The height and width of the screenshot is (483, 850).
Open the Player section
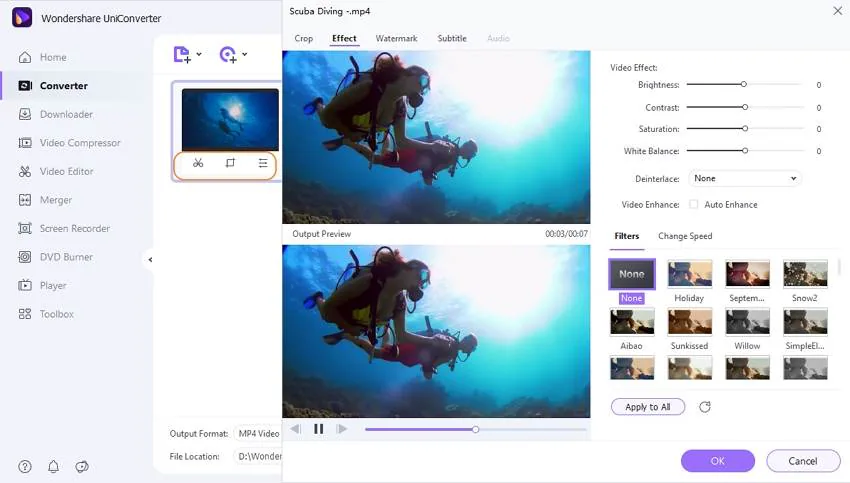pyautogui.click(x=42, y=285)
